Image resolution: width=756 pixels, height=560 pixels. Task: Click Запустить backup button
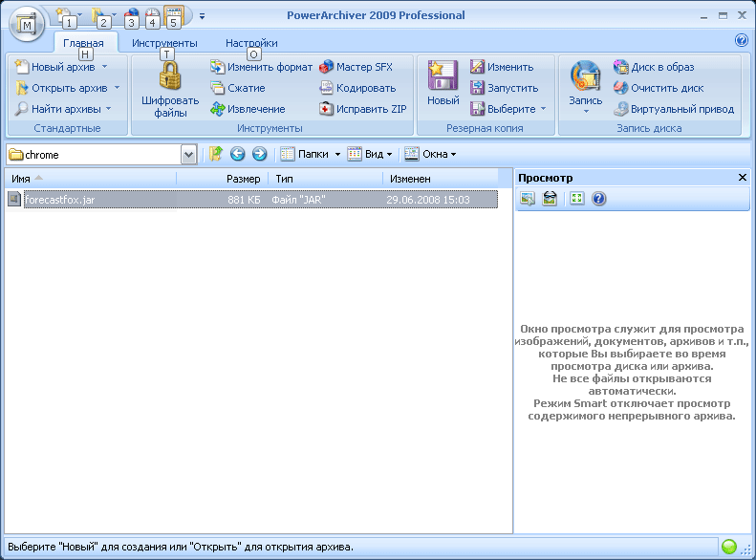(504, 88)
